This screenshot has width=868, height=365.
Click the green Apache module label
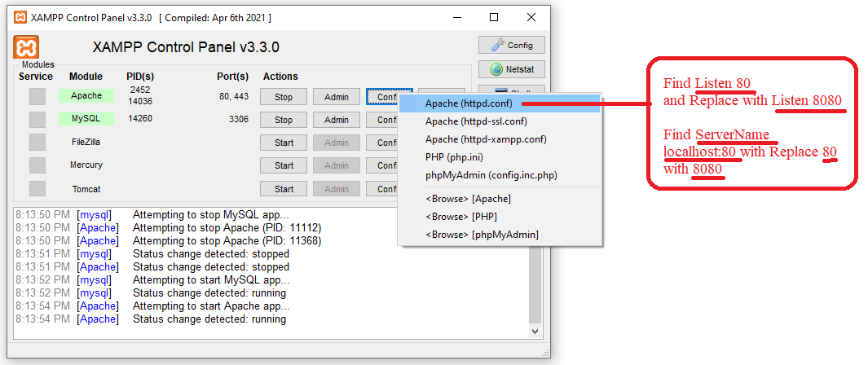click(x=86, y=95)
